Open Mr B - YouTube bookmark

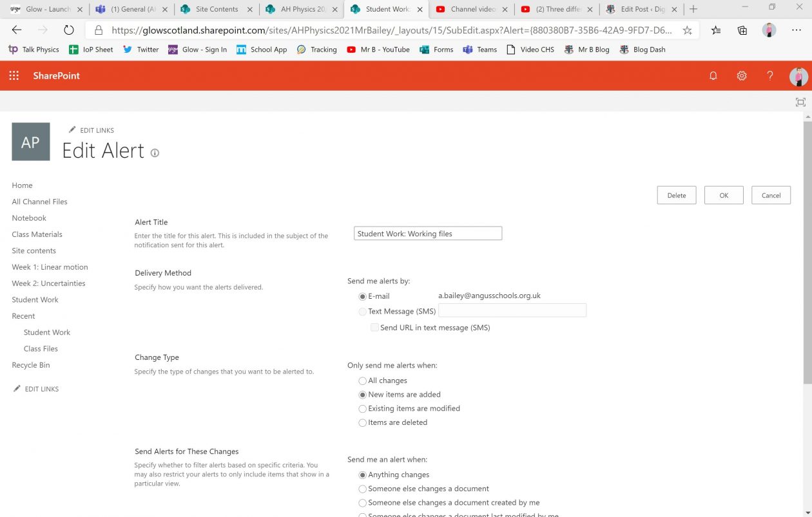pyautogui.click(x=378, y=50)
